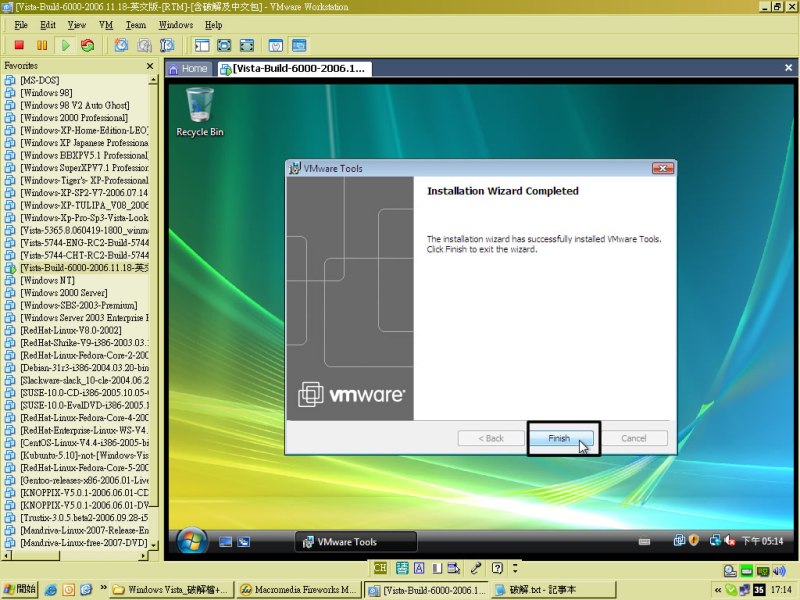Click the green Power On play icon
The height and width of the screenshot is (600, 800).
pyautogui.click(x=65, y=45)
